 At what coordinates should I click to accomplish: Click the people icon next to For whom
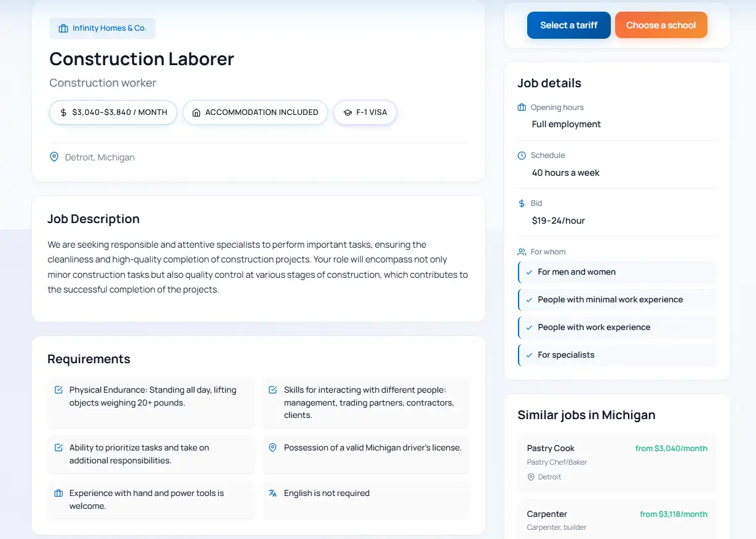(522, 252)
